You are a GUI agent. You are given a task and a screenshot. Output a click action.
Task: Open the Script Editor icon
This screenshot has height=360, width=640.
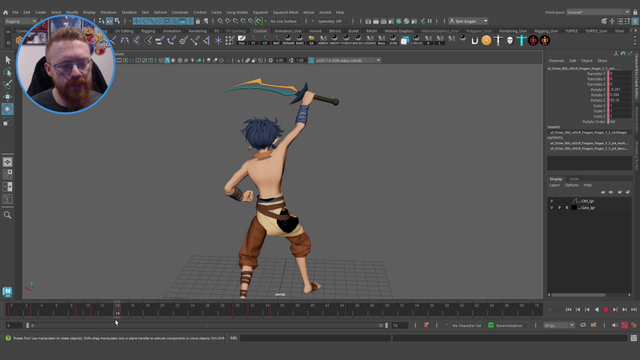[633, 338]
